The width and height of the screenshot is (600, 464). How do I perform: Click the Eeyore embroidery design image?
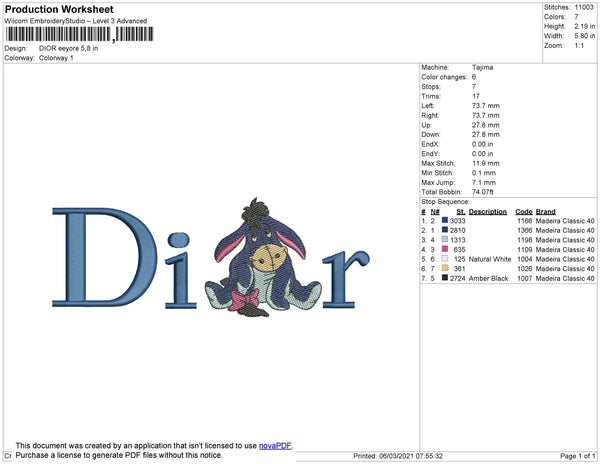tap(263, 257)
